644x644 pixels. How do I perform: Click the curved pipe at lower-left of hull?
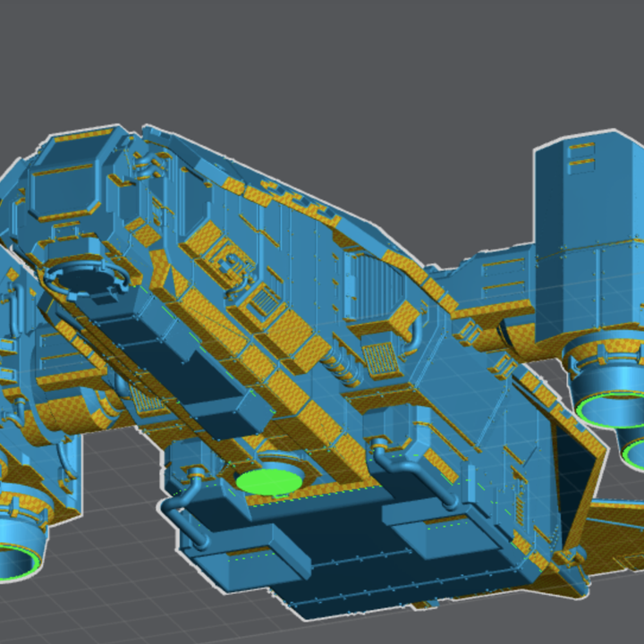[x=185, y=508]
